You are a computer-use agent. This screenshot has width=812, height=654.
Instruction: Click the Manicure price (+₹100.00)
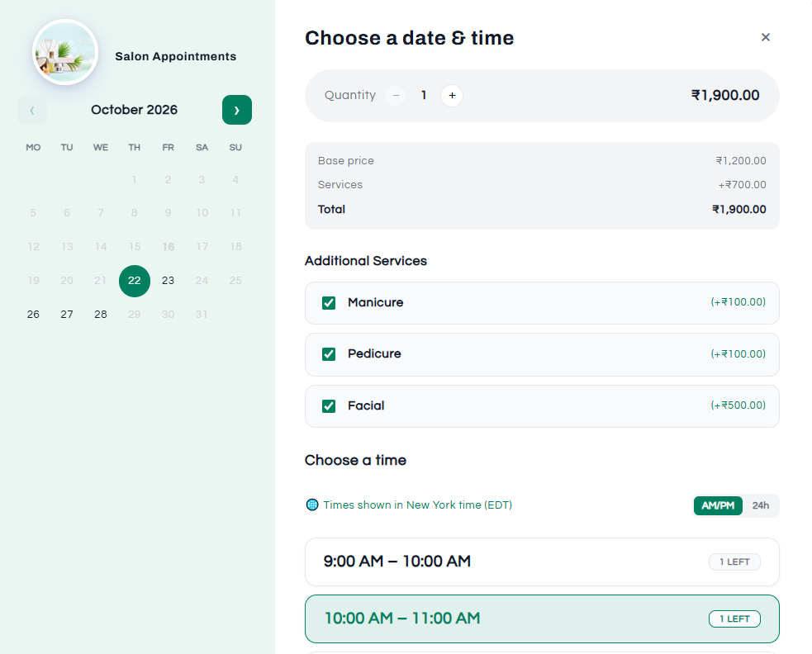[738, 302]
